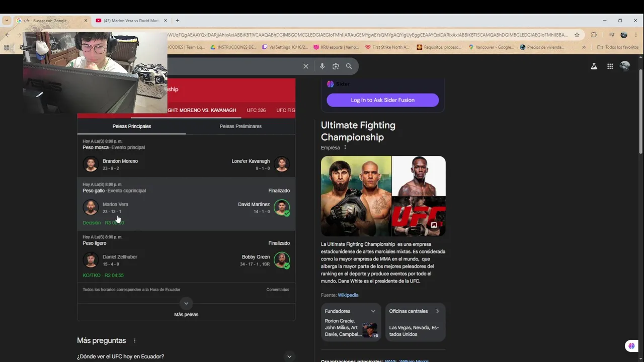
Task: Close the 'ufc - Buscar con Google' tab
Action: [x=86, y=21]
